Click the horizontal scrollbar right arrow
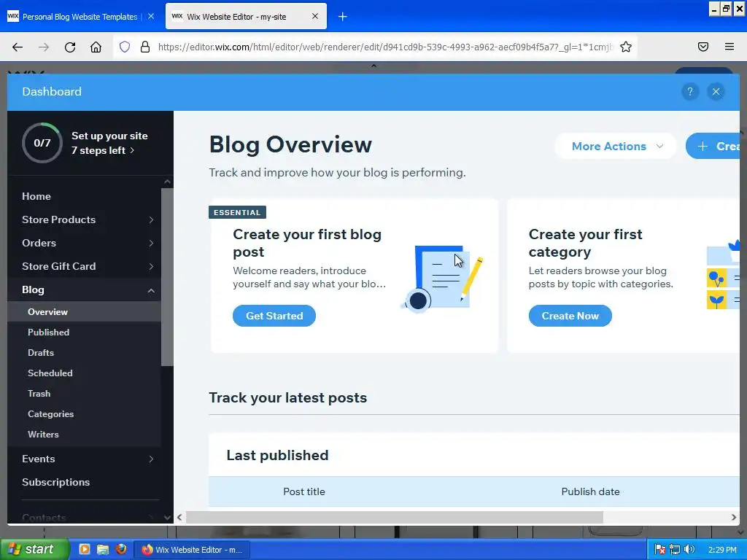The width and height of the screenshot is (747, 560). [x=733, y=517]
